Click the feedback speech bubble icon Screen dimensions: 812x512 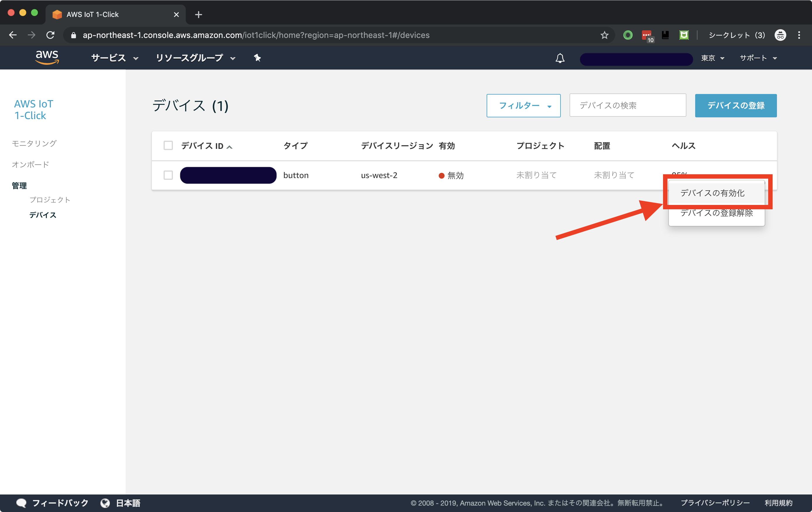pyautogui.click(x=21, y=503)
